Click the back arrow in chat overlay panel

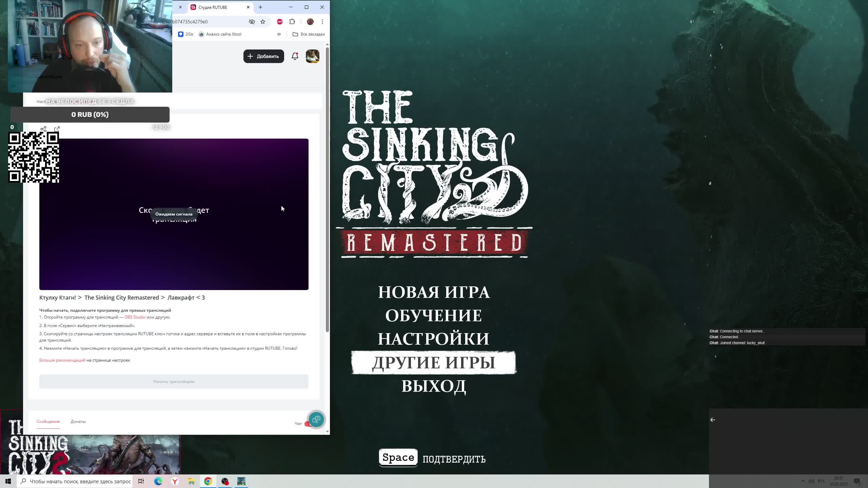point(713,420)
